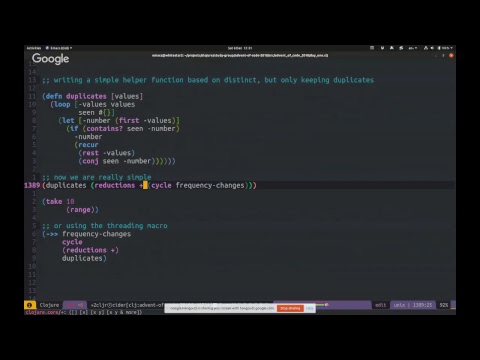Open the keyboard language selector in system tray
Image resolution: width=480 pixels, height=360 pixels.
[413, 48]
